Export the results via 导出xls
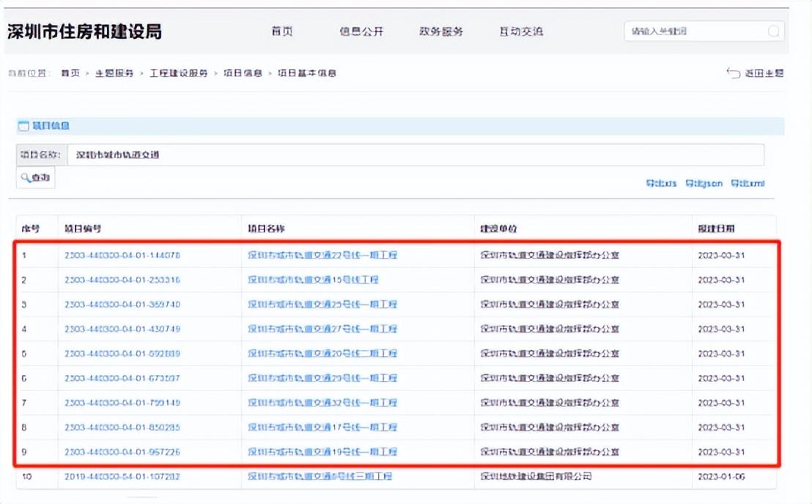This screenshot has width=812, height=504. (x=661, y=183)
